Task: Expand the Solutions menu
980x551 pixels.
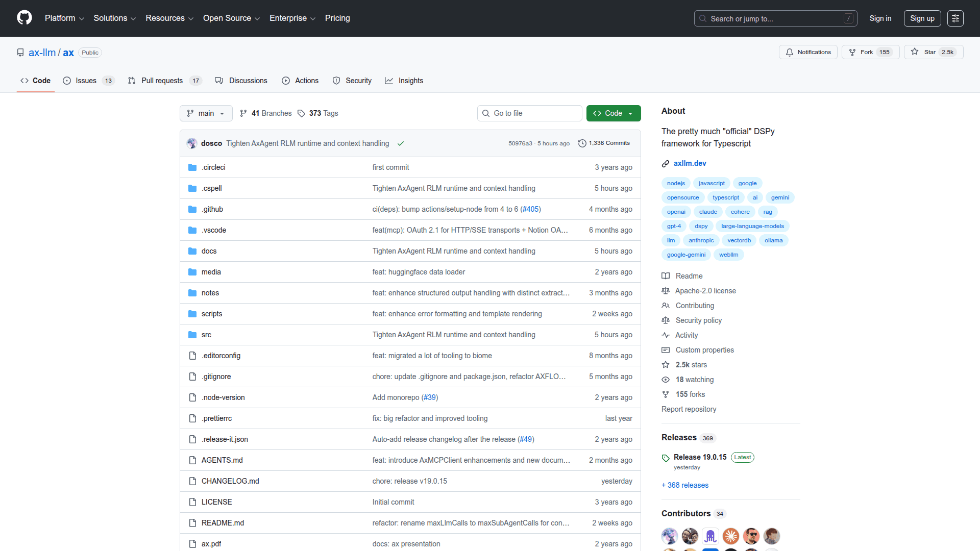Action: [x=115, y=18]
